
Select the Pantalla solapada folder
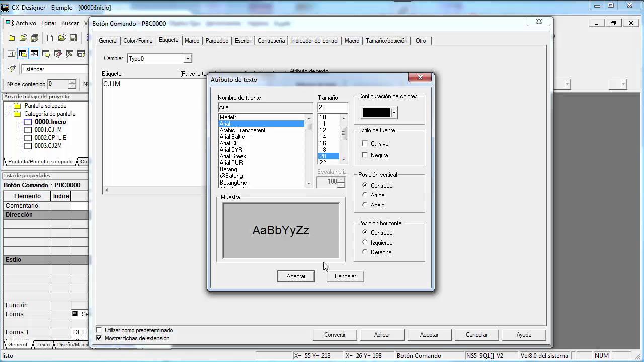coord(45,106)
